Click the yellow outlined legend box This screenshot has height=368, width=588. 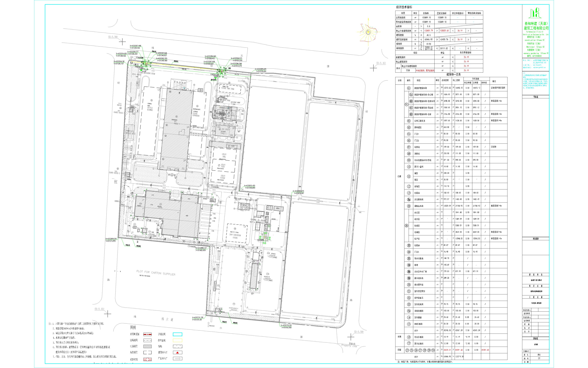tap(178, 340)
